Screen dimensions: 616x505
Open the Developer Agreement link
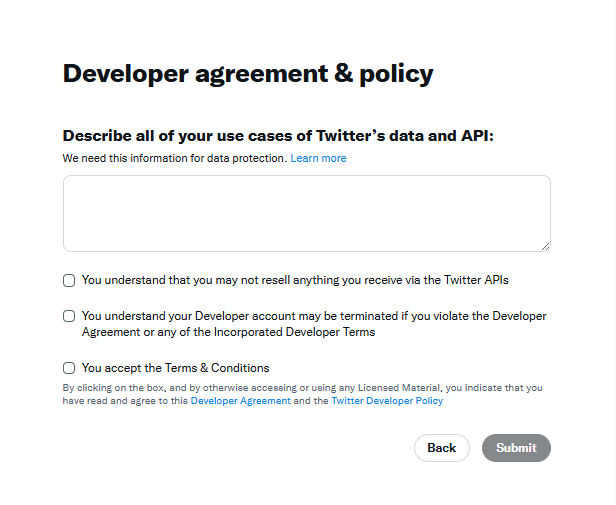pyautogui.click(x=240, y=400)
